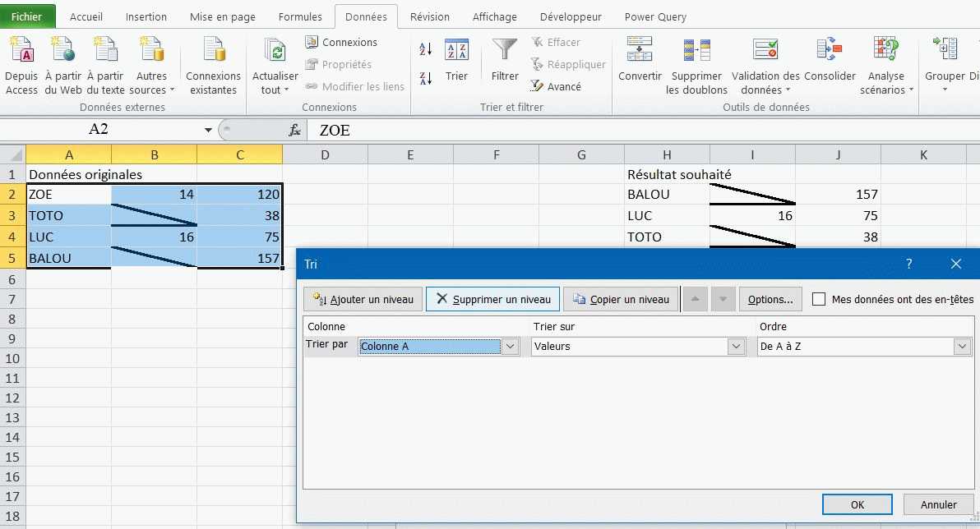Switch to the Développeur tab
This screenshot has width=980, height=529.
click(571, 17)
